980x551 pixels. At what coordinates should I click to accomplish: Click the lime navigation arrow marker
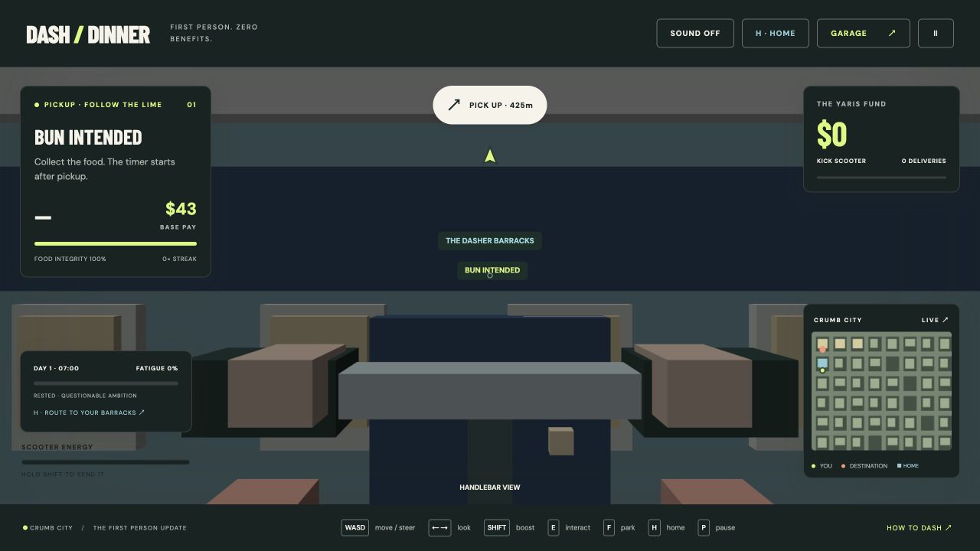(490, 156)
